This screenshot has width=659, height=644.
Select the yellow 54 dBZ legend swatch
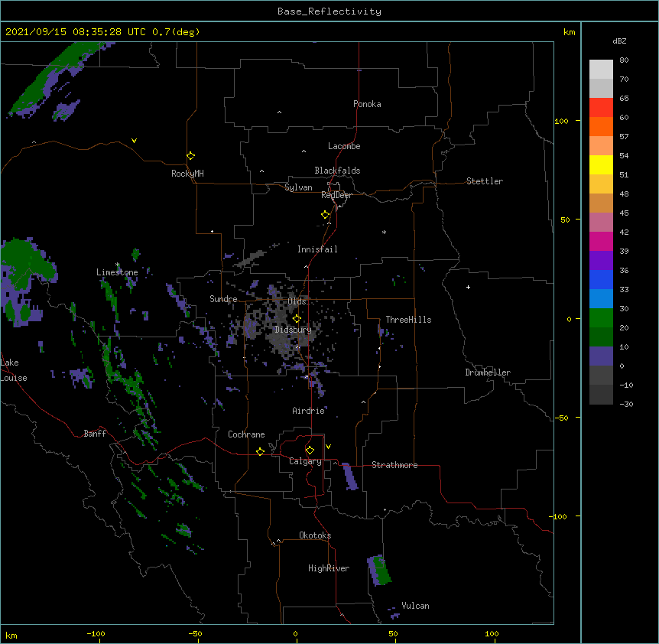click(x=601, y=164)
